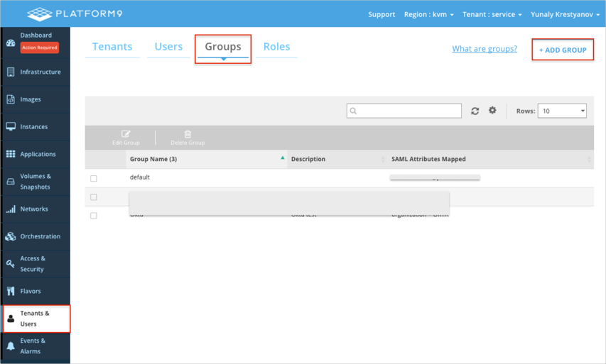Click the Infrastructure sidebar icon
The image size is (606, 364).
(11, 72)
